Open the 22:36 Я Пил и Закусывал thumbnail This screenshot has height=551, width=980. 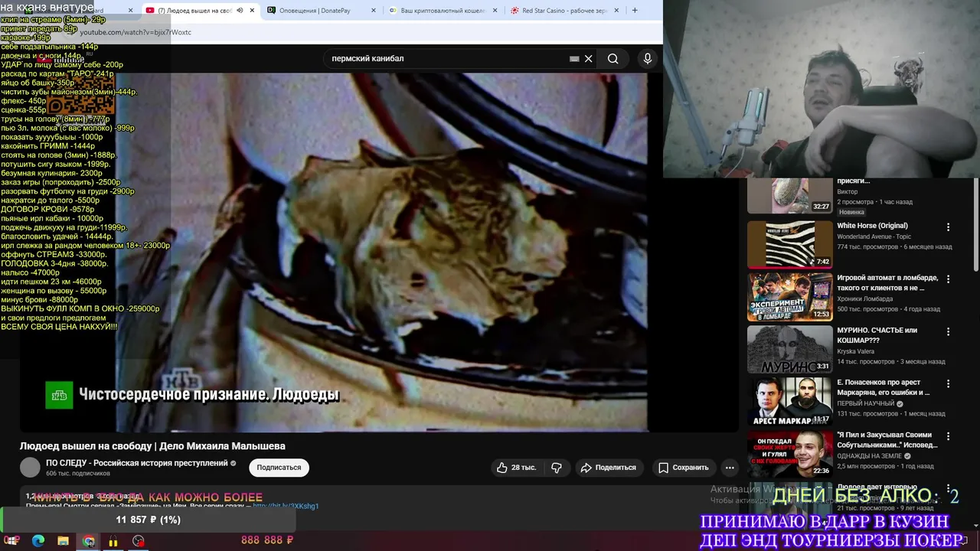coord(789,454)
